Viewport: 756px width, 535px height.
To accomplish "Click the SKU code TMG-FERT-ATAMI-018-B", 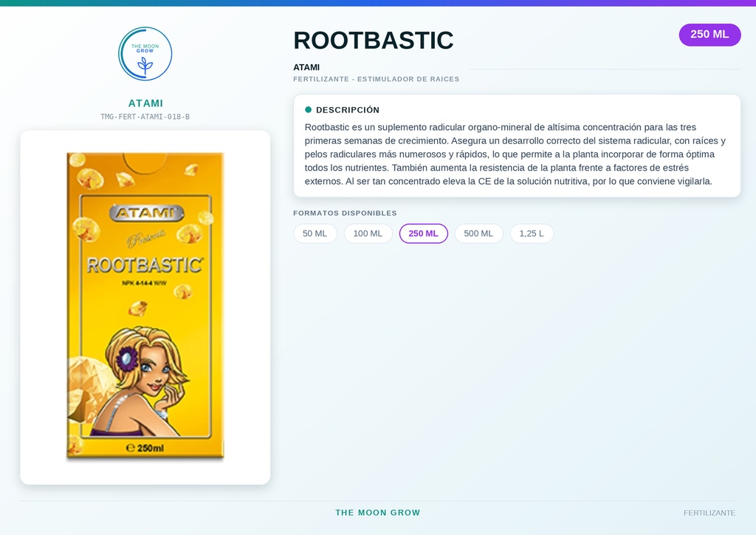I will pyautogui.click(x=145, y=117).
